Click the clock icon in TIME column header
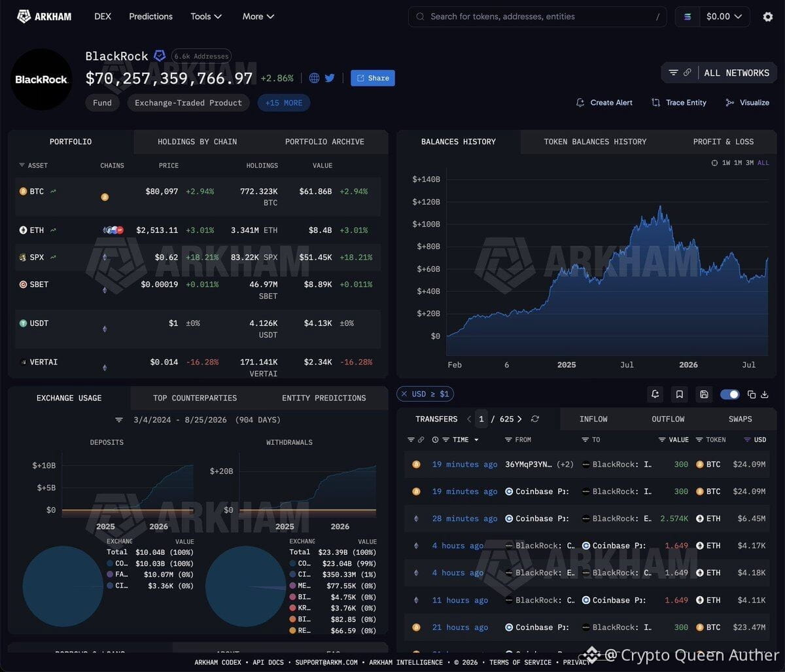Image resolution: width=785 pixels, height=672 pixels. pos(435,440)
